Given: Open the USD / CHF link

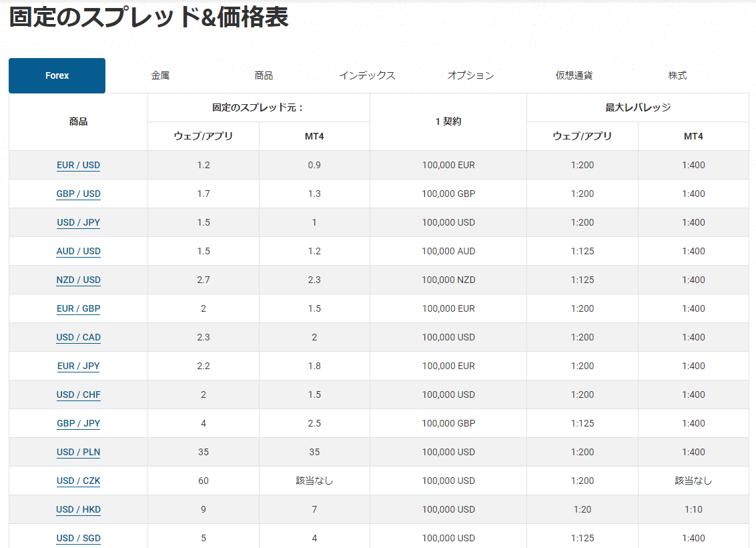Looking at the screenshot, I should point(78,394).
